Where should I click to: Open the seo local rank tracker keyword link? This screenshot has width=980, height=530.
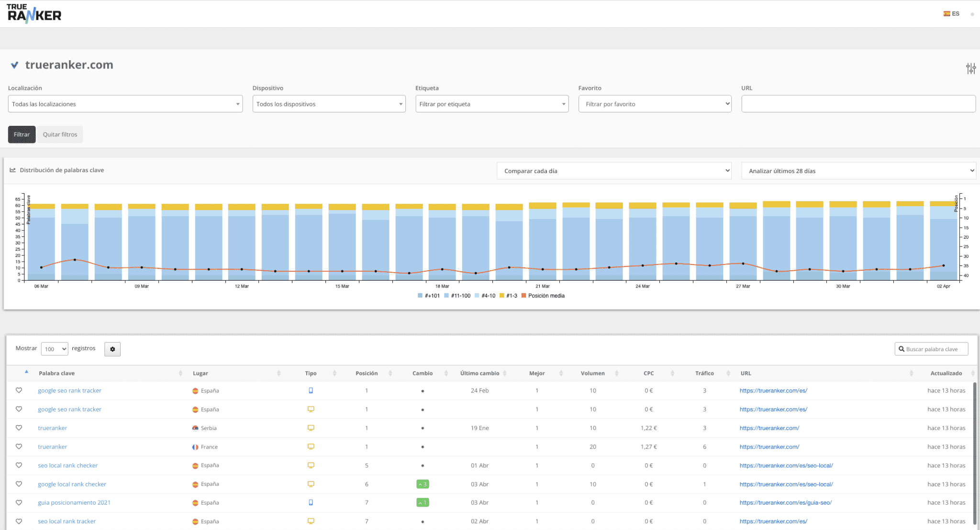[x=67, y=521]
